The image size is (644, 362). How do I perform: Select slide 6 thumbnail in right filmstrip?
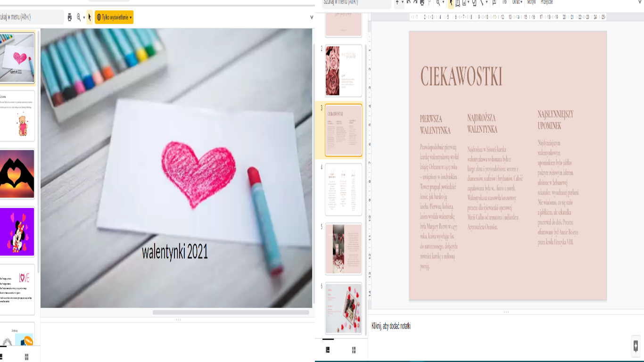[x=344, y=308]
